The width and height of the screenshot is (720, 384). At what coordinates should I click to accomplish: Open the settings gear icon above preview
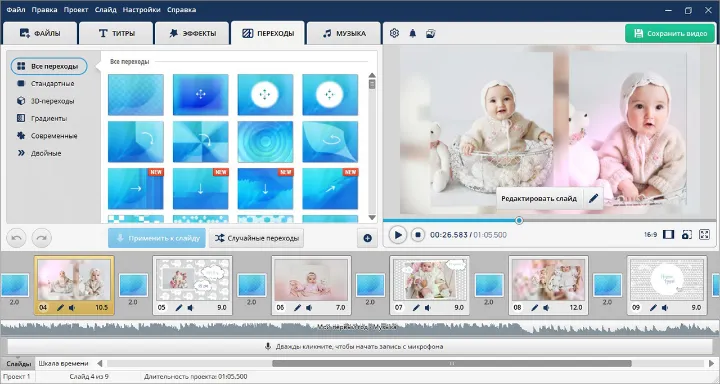click(x=394, y=33)
